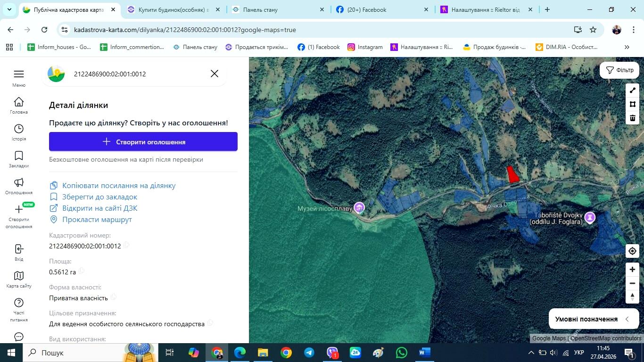Click the taskbar Пошук search box
The height and width of the screenshot is (362, 644).
[90, 353]
